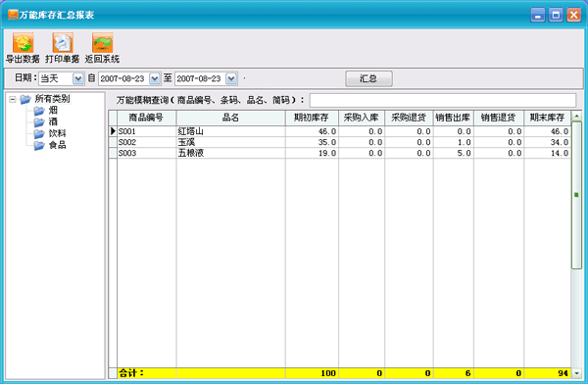Screen dimensions: 588x384
Task: Minimize the 万能库存汇总报表 window
Action: pos(538,15)
